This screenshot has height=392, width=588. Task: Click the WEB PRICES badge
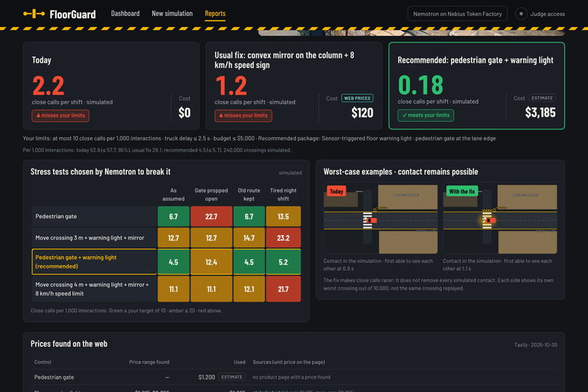coord(357,99)
